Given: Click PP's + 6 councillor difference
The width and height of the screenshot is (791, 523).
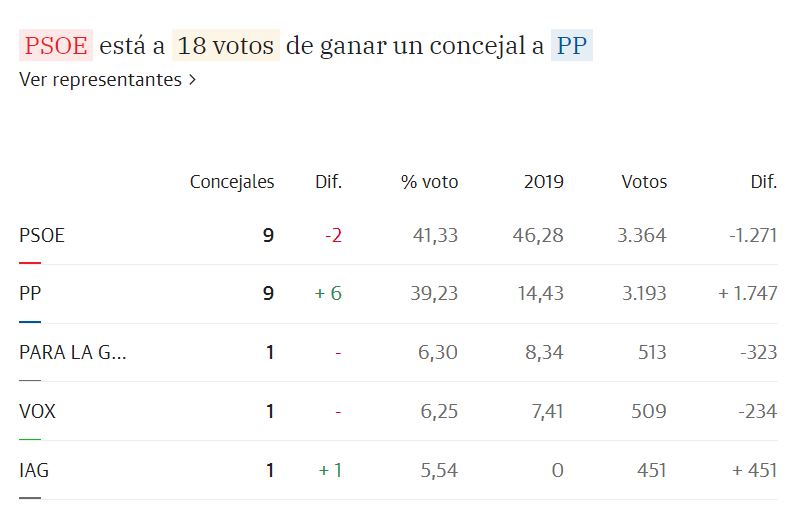Looking at the screenshot, I should (x=328, y=294).
